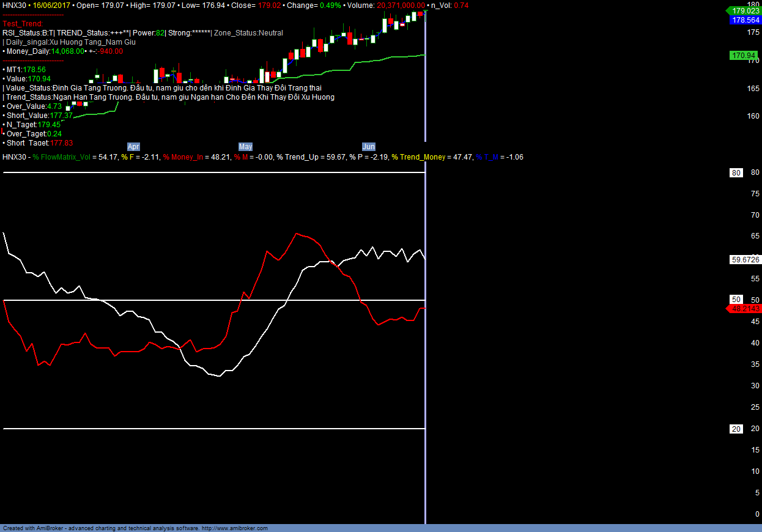Select the 80 level label box

tap(736, 173)
